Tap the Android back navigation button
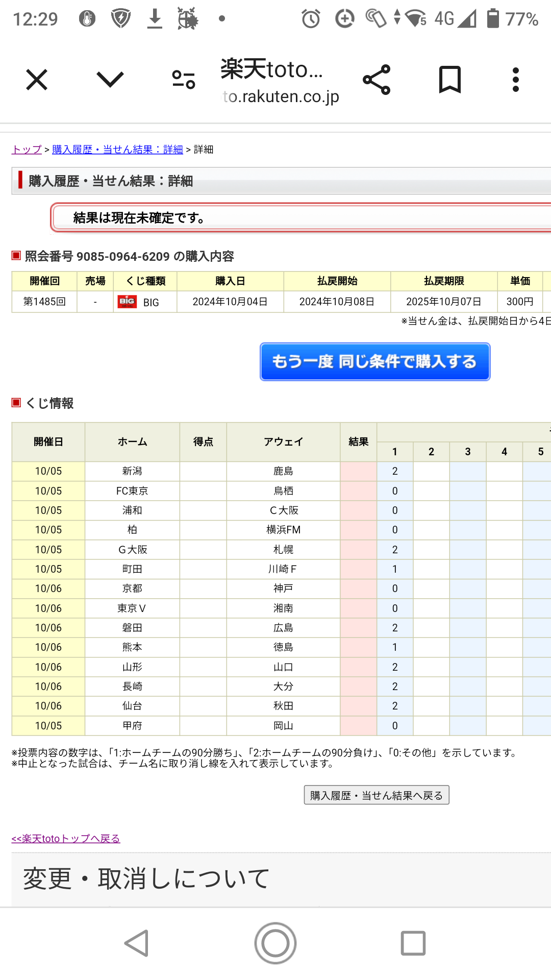The image size is (551, 980). (x=137, y=943)
